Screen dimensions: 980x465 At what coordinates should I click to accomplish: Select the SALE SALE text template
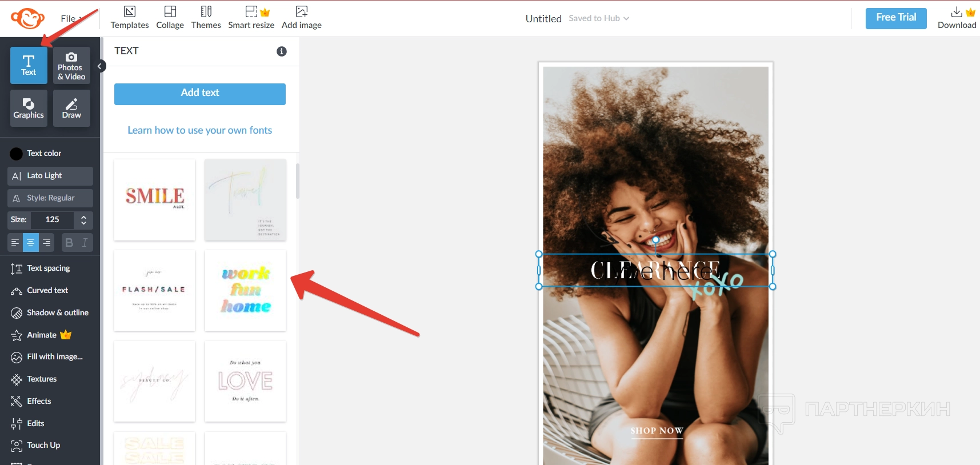[x=154, y=448]
